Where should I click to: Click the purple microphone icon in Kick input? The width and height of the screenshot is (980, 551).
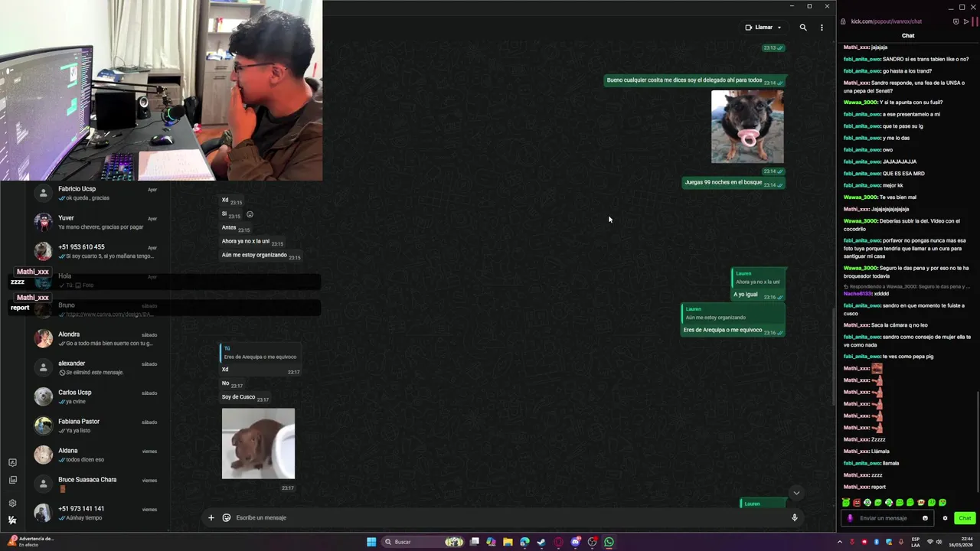coord(850,518)
